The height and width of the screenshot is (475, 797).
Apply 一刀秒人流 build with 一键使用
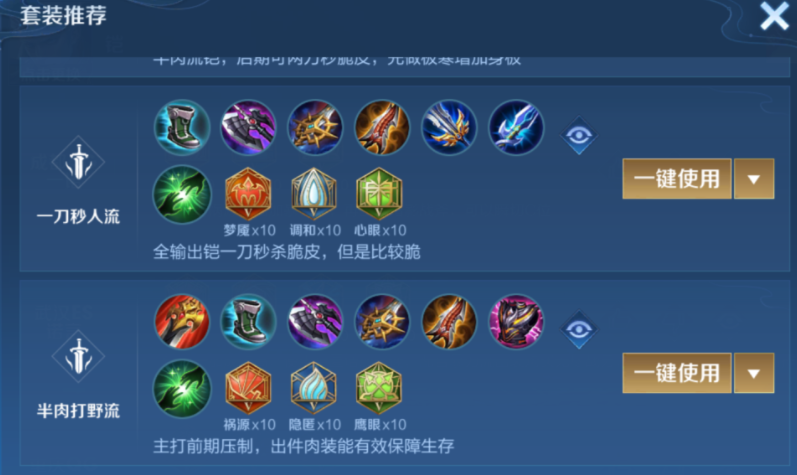pos(677,179)
